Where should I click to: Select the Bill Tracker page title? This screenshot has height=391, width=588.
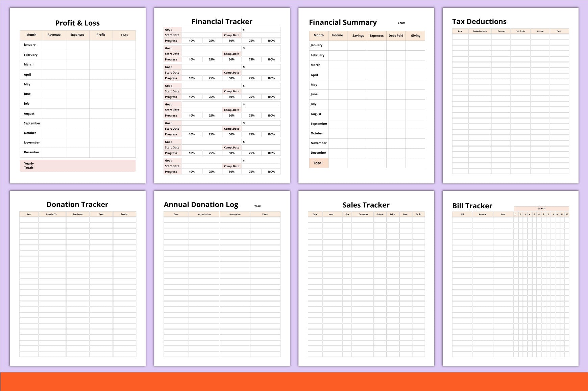pos(472,206)
